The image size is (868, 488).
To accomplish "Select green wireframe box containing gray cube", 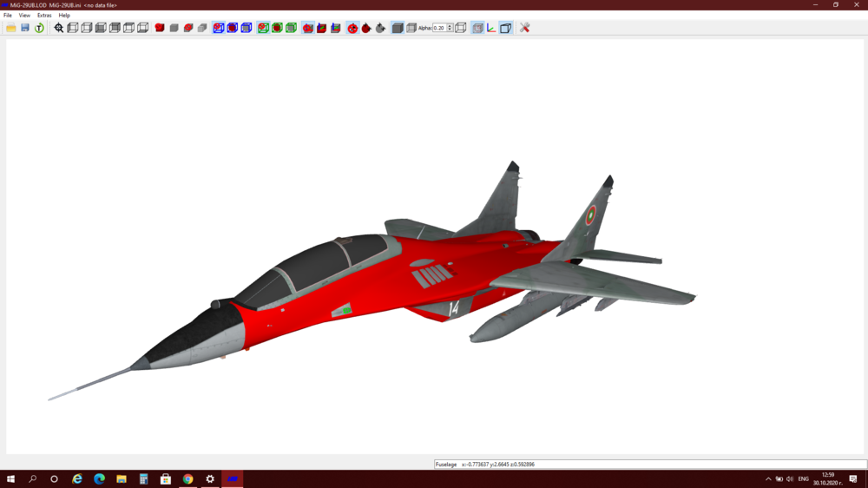I will (x=291, y=28).
